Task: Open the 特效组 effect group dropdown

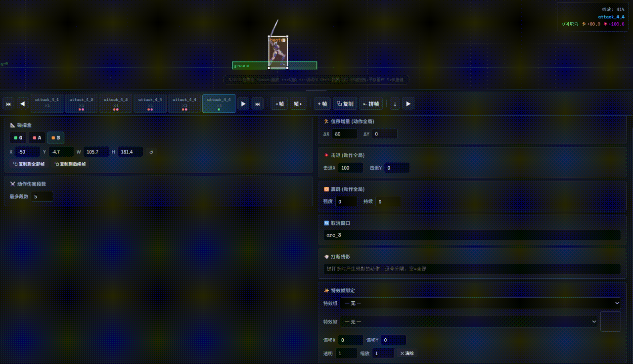Action: click(x=480, y=303)
